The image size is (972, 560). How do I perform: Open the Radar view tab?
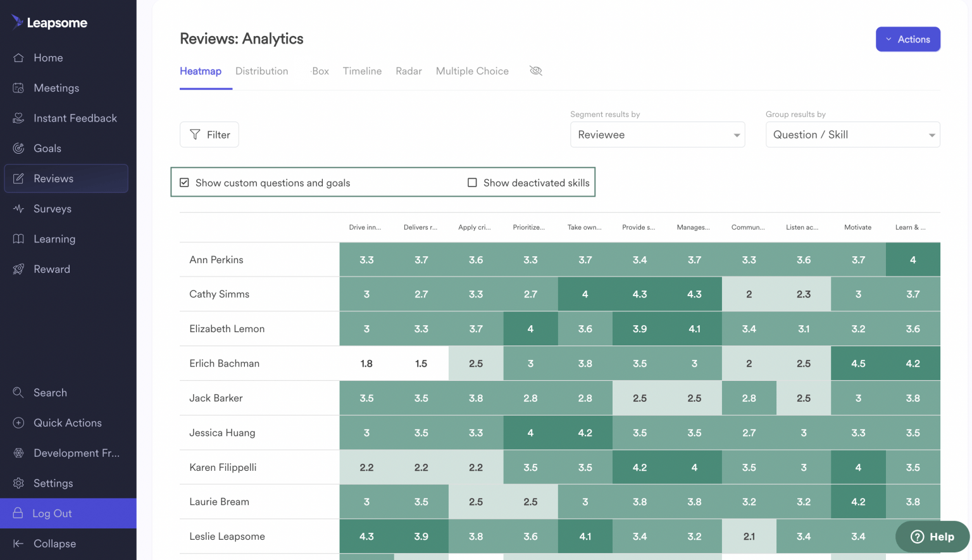[408, 71]
